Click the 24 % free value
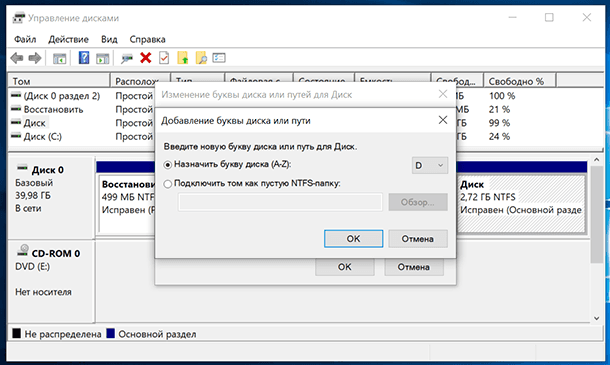Image resolution: width=610 pixels, height=365 pixels. coord(499,137)
